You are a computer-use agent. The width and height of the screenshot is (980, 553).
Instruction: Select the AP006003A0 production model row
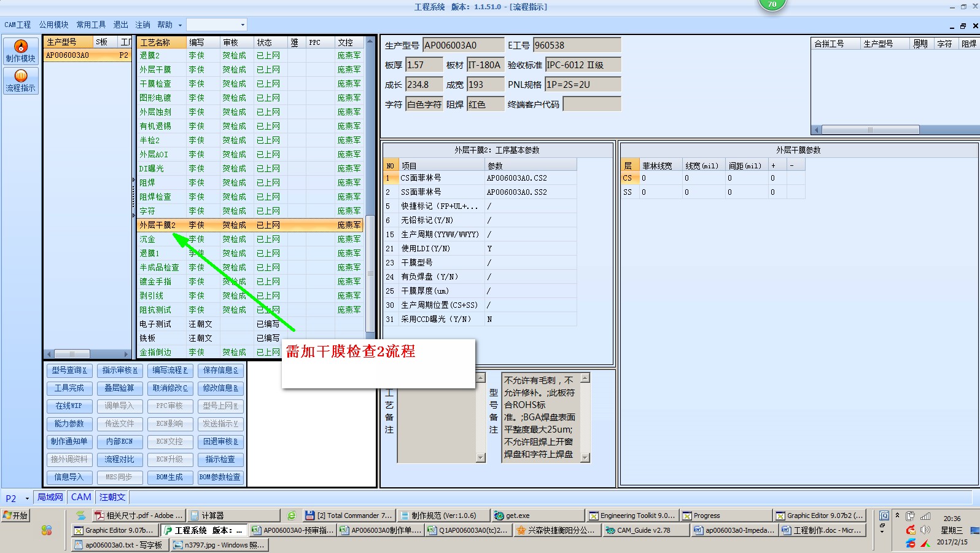coord(87,55)
